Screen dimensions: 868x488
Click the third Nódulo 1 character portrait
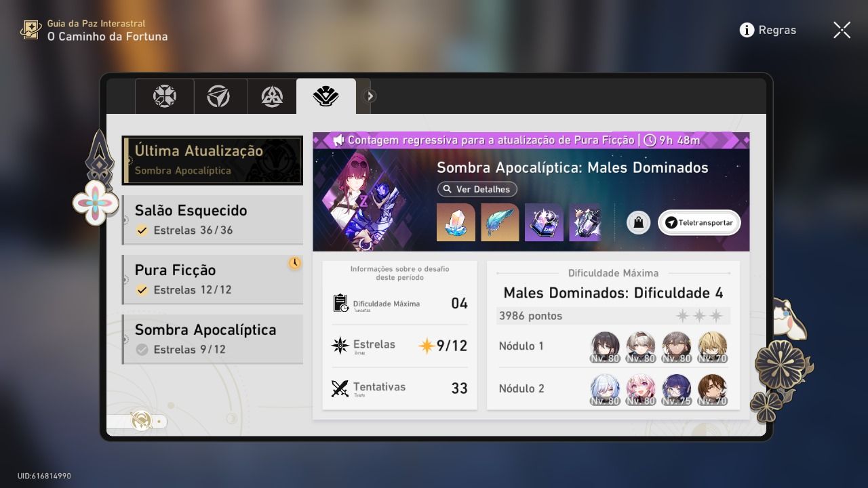point(676,346)
